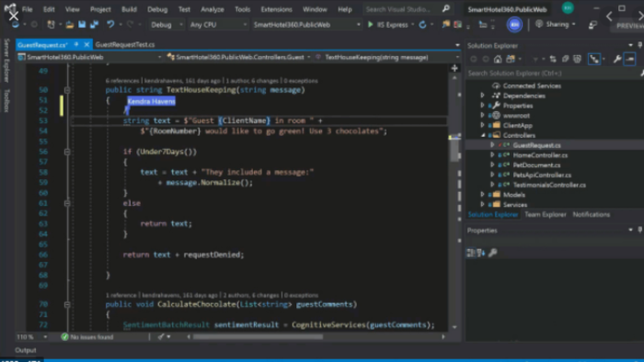The height and width of the screenshot is (362, 644).
Task: Collapse the else block outline
Action: pos(67,203)
